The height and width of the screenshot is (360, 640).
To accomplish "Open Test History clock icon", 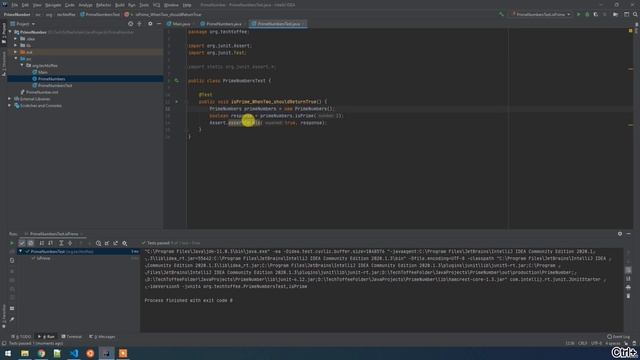I will click(98, 243).
